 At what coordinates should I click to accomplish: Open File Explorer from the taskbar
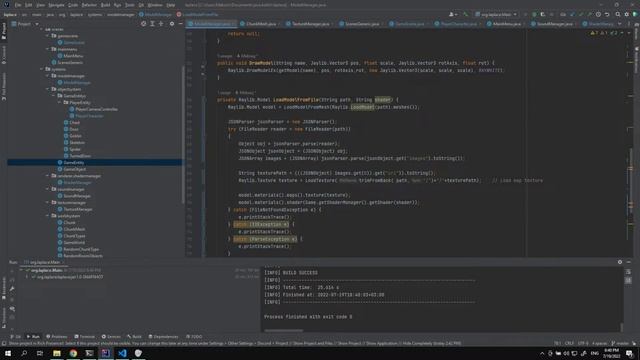point(57,353)
